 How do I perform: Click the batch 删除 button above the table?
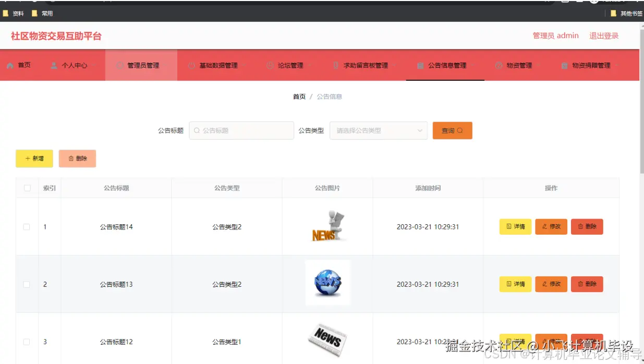coord(77,159)
